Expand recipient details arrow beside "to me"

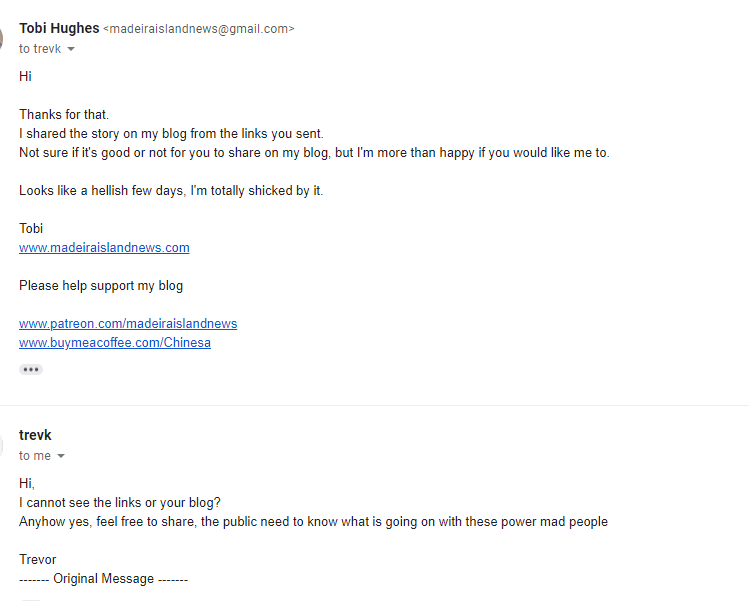point(61,456)
